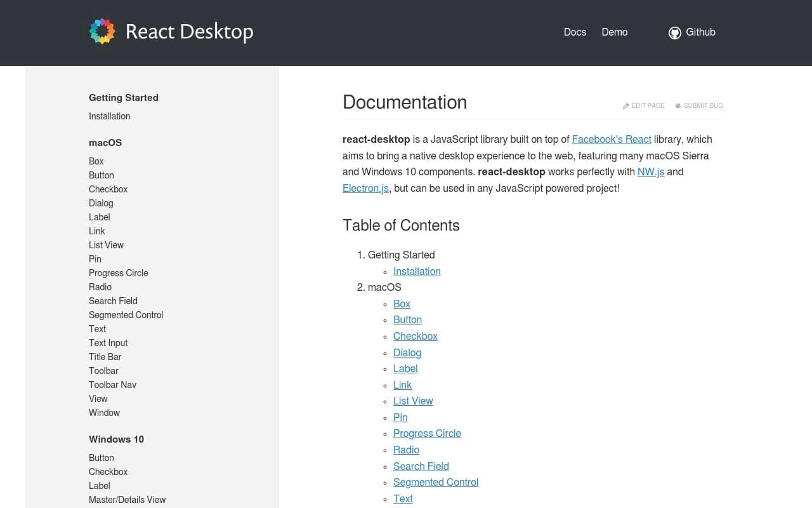Open the Installation link in Table of Contents
The height and width of the screenshot is (508, 812).
tap(417, 271)
